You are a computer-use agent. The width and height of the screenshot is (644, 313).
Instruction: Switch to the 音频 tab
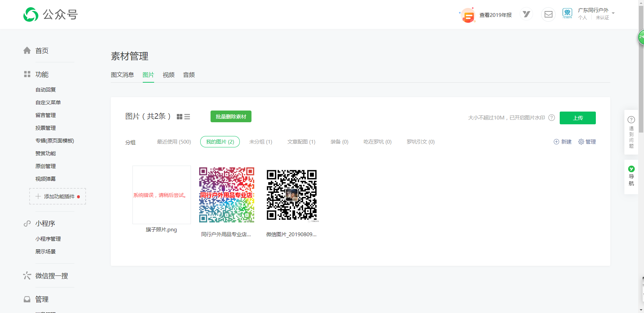pyautogui.click(x=189, y=75)
